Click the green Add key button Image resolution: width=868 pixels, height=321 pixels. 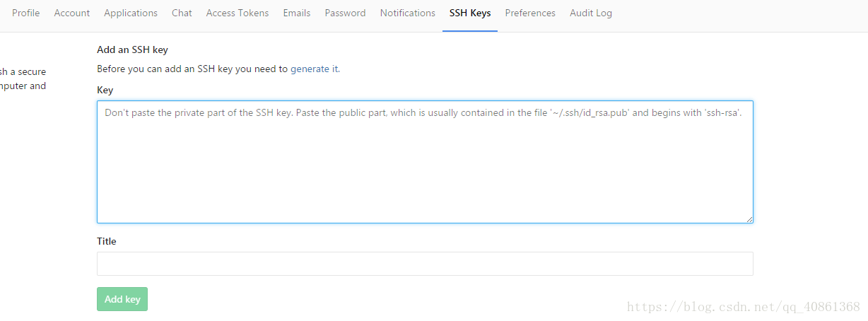point(122,299)
